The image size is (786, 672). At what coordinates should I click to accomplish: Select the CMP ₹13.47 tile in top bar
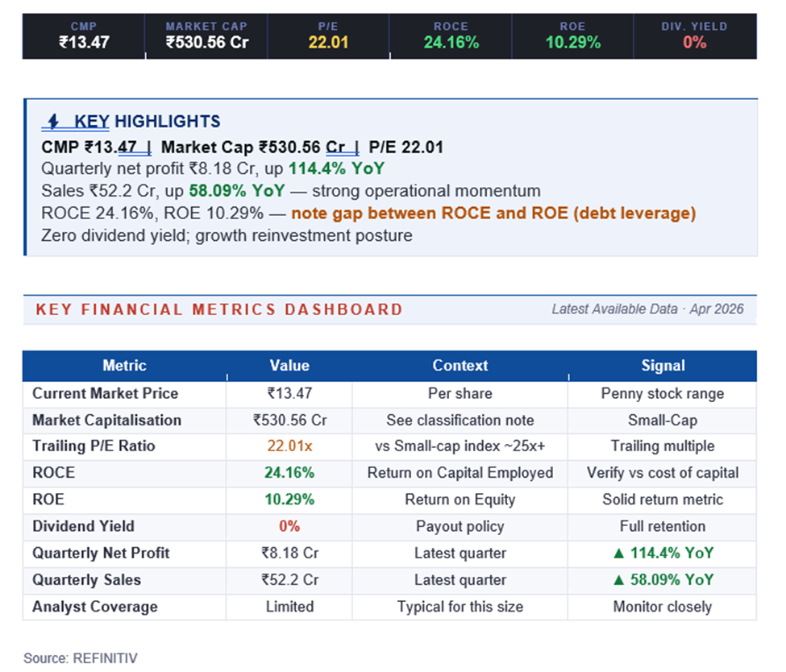pyautogui.click(x=83, y=36)
